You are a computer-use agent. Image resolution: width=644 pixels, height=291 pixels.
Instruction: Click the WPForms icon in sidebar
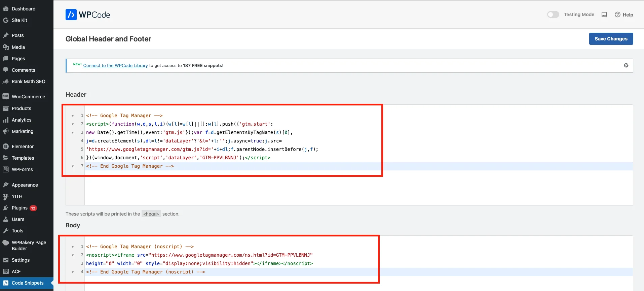tap(6, 169)
